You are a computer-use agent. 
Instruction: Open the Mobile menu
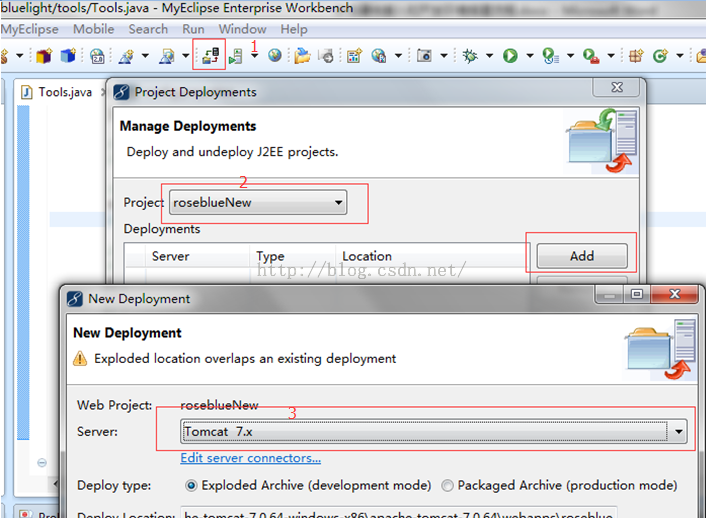pos(94,29)
